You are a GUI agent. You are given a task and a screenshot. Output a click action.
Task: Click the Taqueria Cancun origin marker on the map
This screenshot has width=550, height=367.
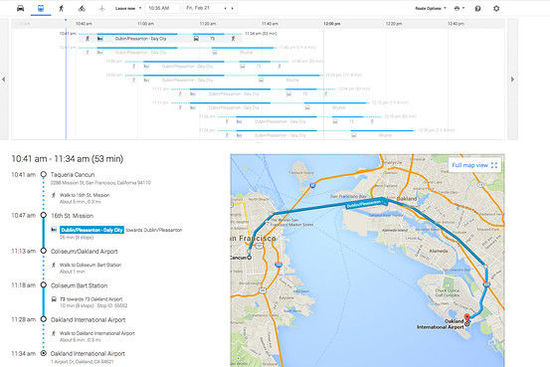[x=249, y=258]
